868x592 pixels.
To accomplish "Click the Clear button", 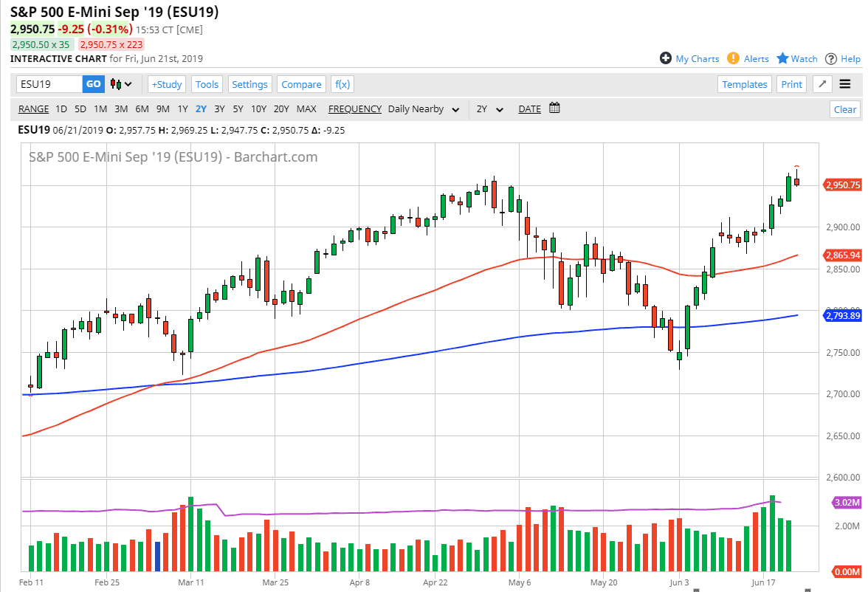I will point(844,109).
